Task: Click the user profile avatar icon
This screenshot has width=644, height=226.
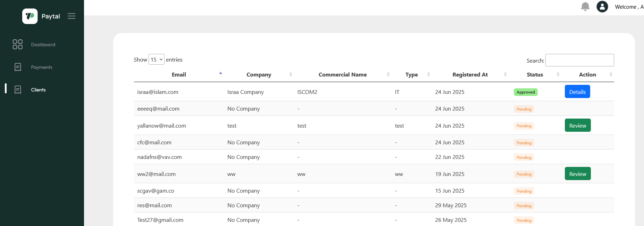Action: (x=602, y=7)
